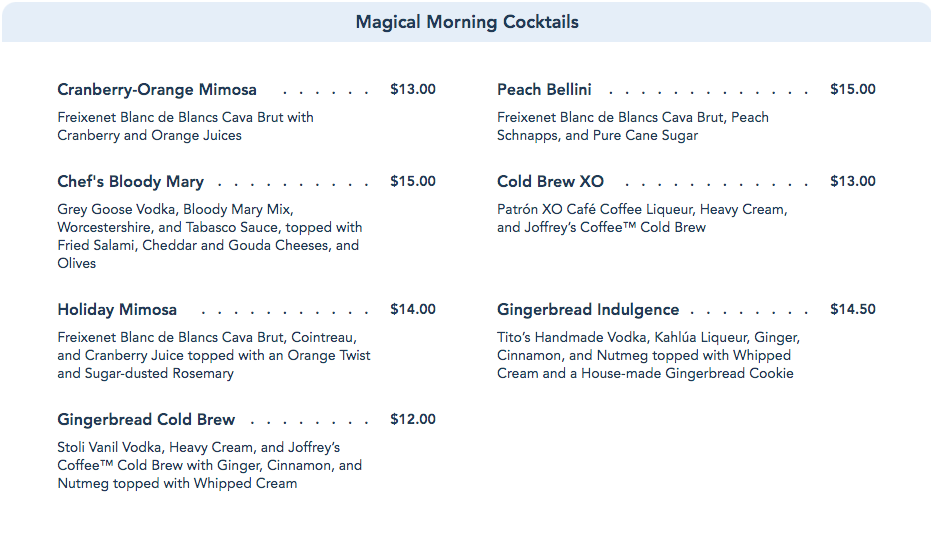Click the Cold Brew XO $13.00 price

tap(853, 182)
